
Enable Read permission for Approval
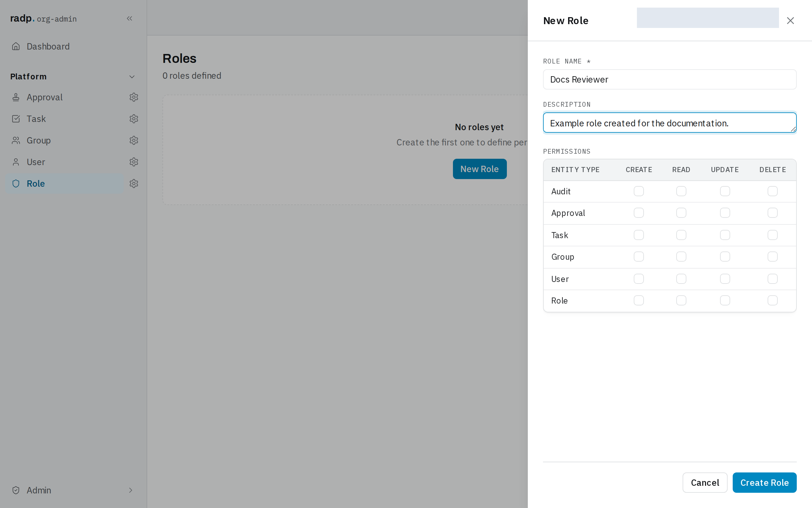tap(681, 213)
